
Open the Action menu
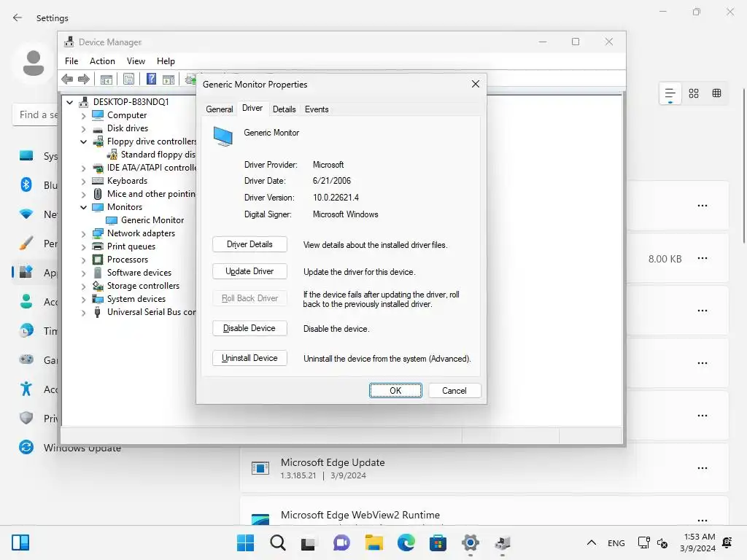102,61
